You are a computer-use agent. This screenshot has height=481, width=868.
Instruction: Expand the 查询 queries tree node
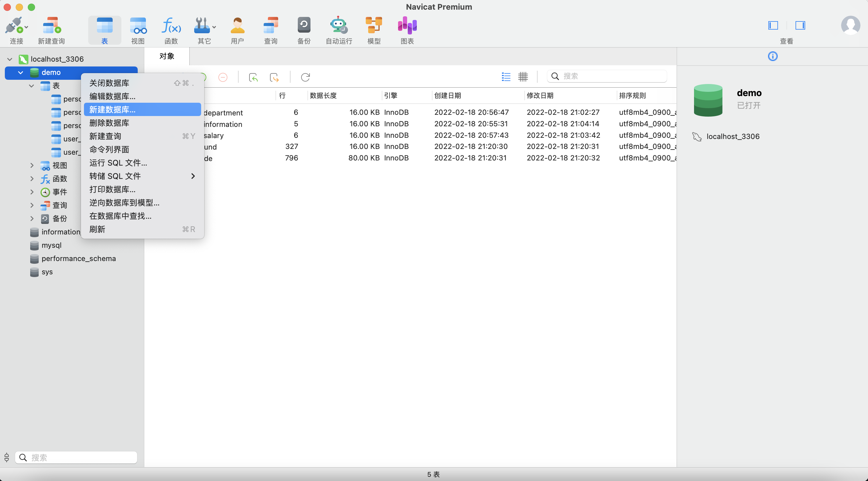[x=32, y=205]
